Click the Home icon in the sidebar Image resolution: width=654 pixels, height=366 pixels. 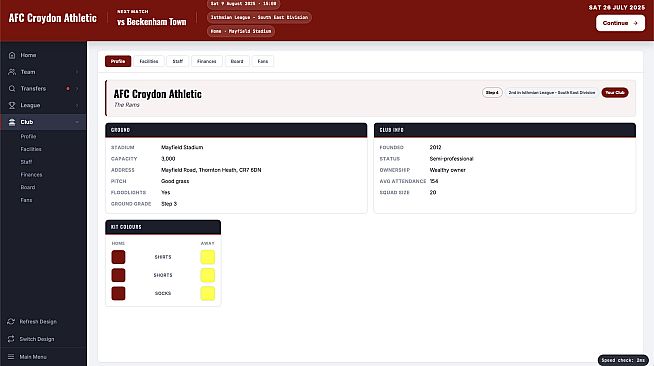click(x=12, y=55)
